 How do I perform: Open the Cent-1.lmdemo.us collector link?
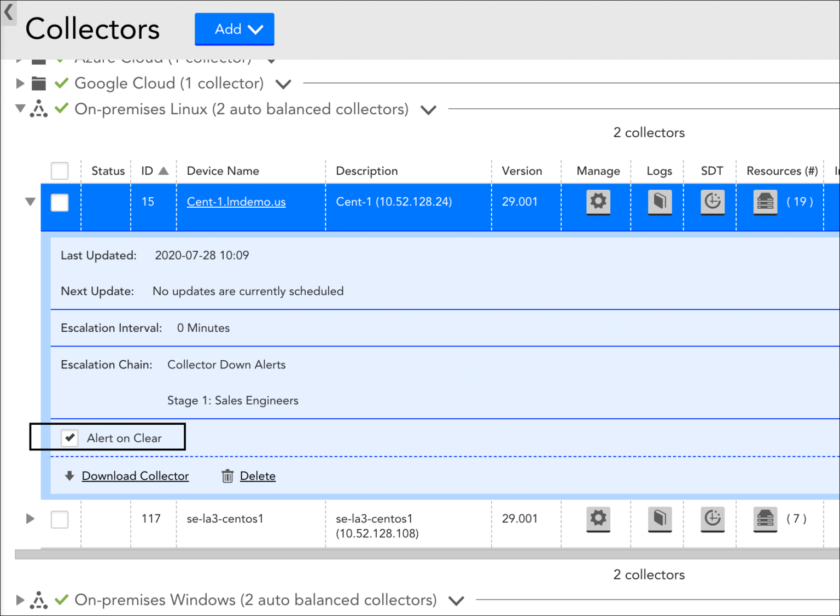[x=235, y=202]
